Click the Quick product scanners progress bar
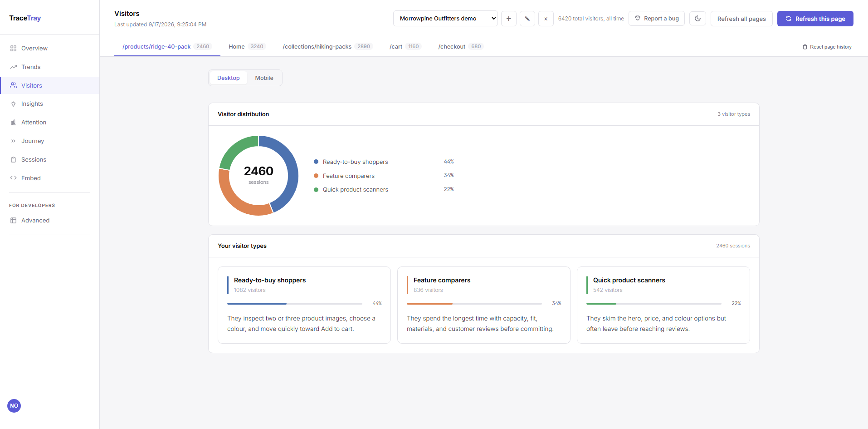This screenshot has height=429, width=868. [654, 303]
